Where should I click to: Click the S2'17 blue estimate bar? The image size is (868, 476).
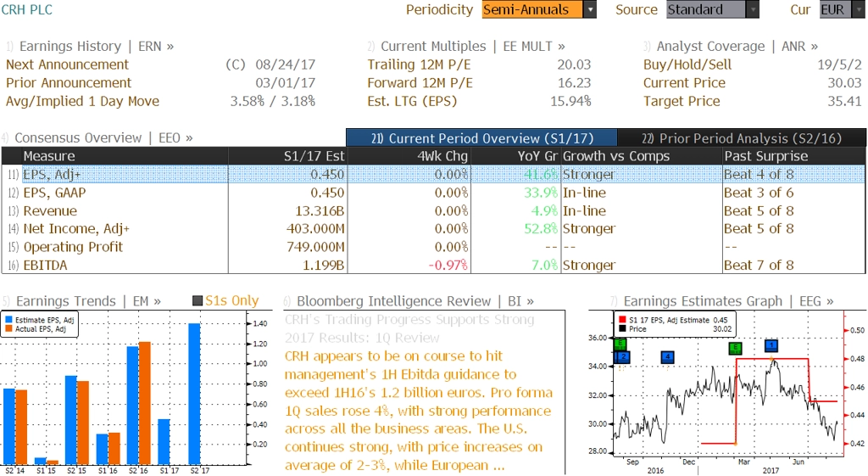coord(194,394)
